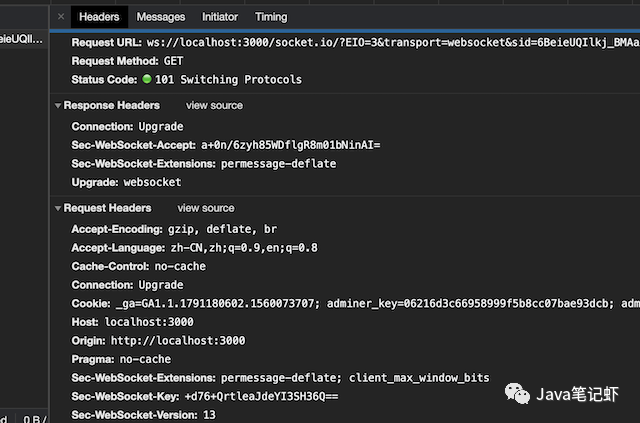Switch to the Headers tab
This screenshot has height=423, width=640.
tap(99, 17)
